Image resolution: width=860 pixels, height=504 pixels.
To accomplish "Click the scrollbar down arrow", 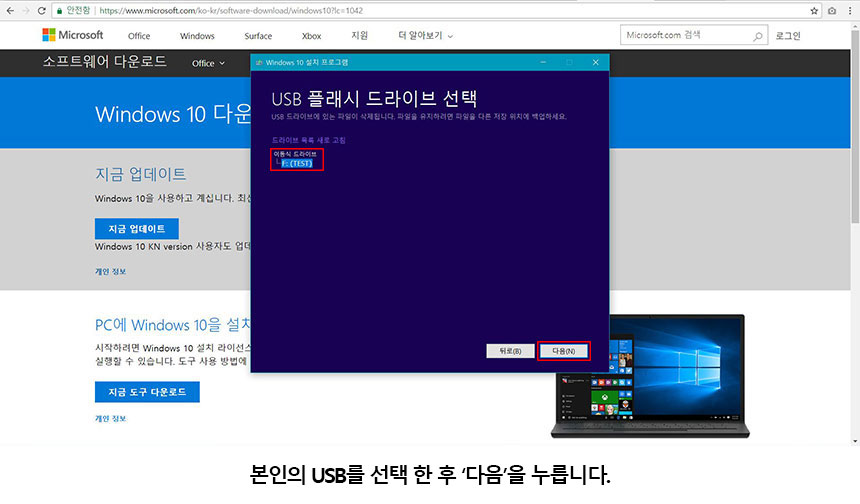I will (855, 441).
